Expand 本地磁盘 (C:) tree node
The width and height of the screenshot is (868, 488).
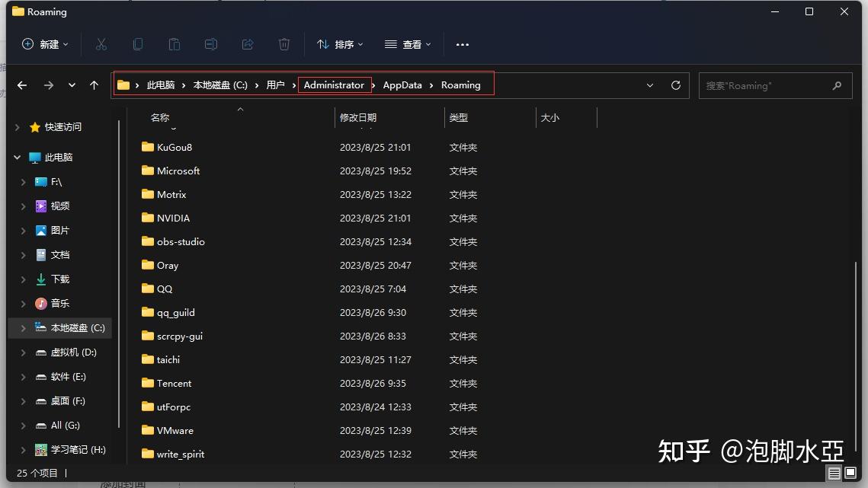(24, 328)
